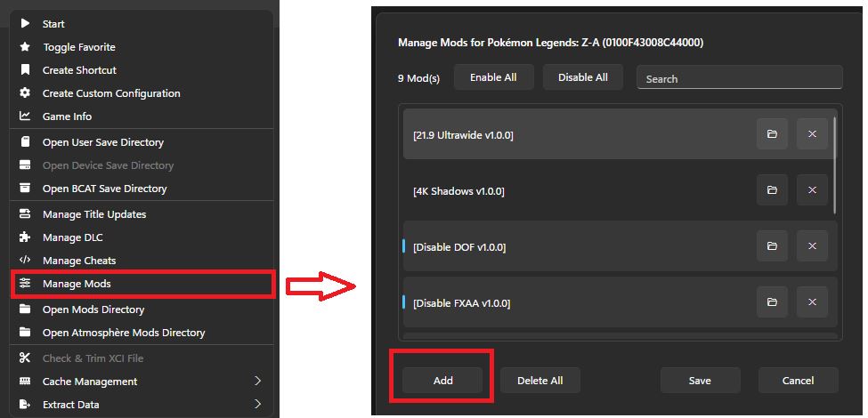
Task: Expand the Extract Data submenu arrow
Action: tap(257, 404)
